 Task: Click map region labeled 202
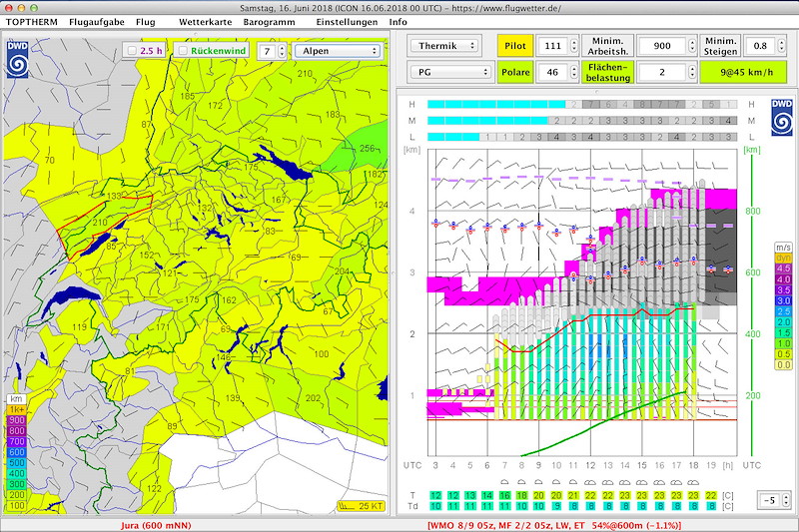[313, 397]
